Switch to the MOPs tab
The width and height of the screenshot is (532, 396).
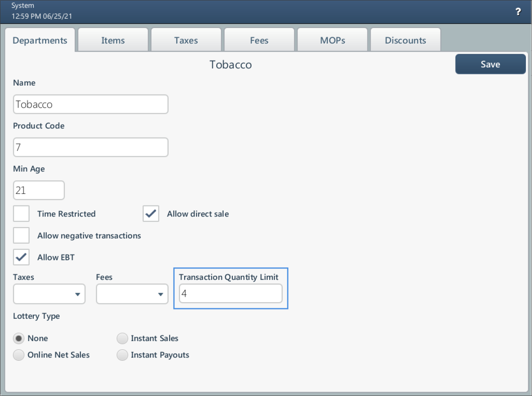[x=332, y=40]
